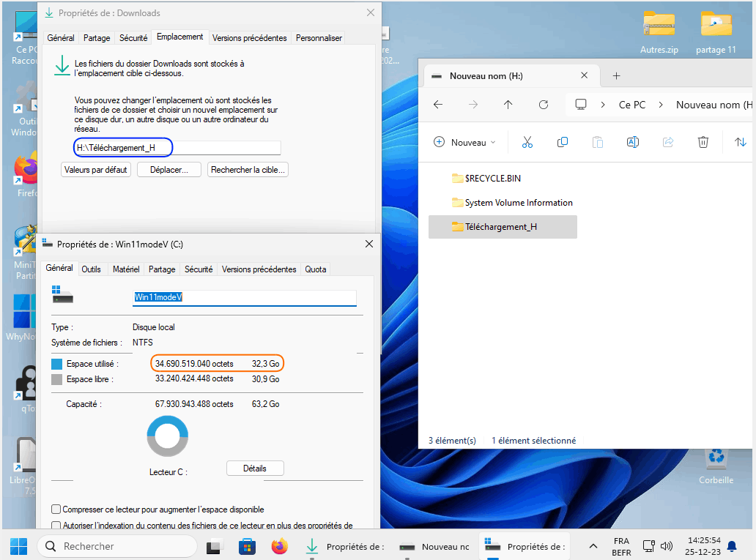Image resolution: width=756 pixels, height=560 pixels.
Task: Launch Microsoft Store from the taskbar
Action: click(247, 547)
